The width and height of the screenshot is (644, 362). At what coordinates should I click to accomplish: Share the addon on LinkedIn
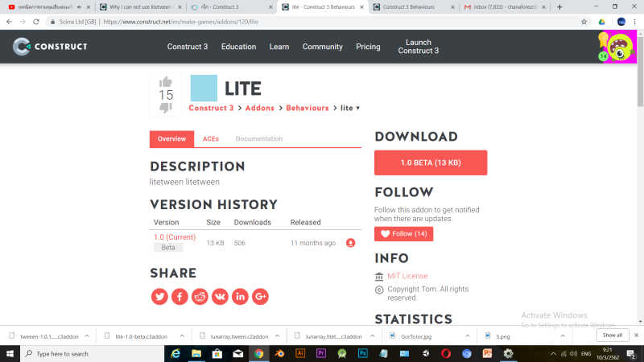[x=240, y=296]
